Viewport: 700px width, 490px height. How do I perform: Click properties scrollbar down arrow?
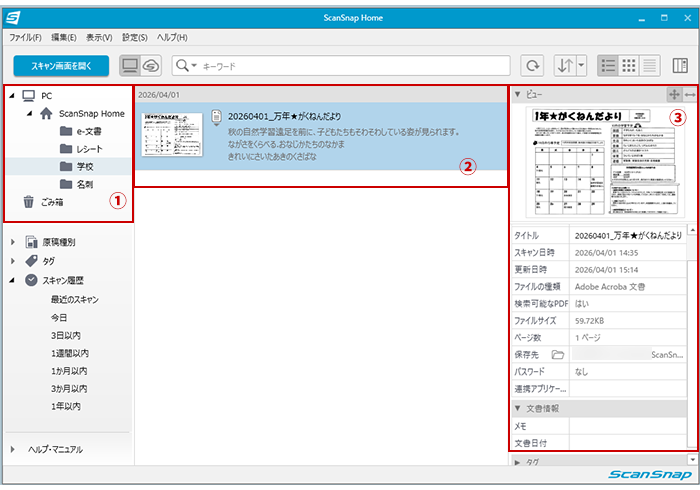(692, 459)
